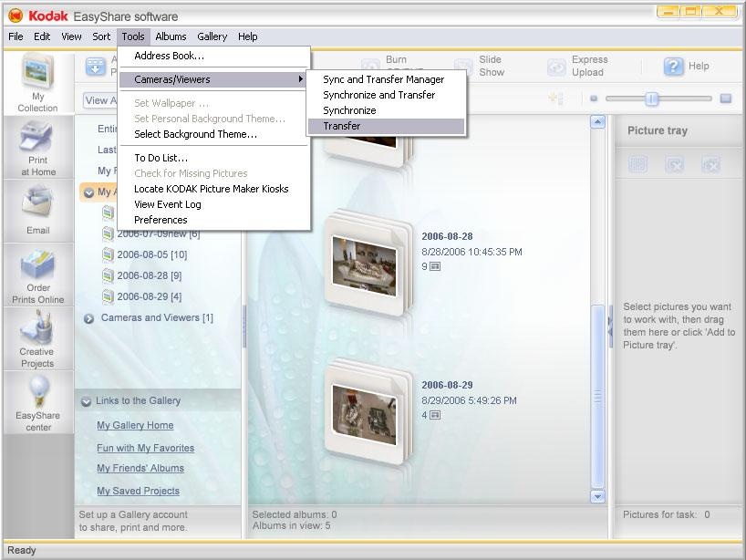The height and width of the screenshot is (560, 746).
Task: Choose Transfer in Cameras/Viewers submenu
Action: coord(386,126)
